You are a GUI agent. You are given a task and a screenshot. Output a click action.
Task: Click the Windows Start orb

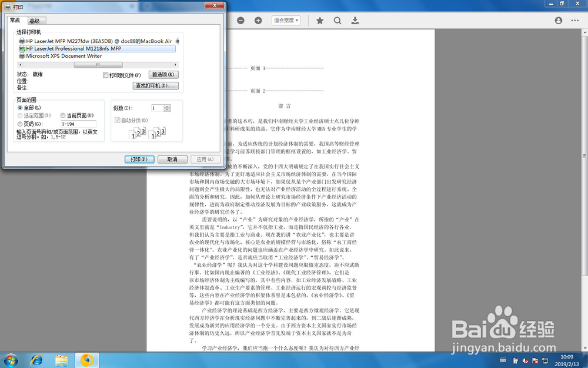point(10,360)
